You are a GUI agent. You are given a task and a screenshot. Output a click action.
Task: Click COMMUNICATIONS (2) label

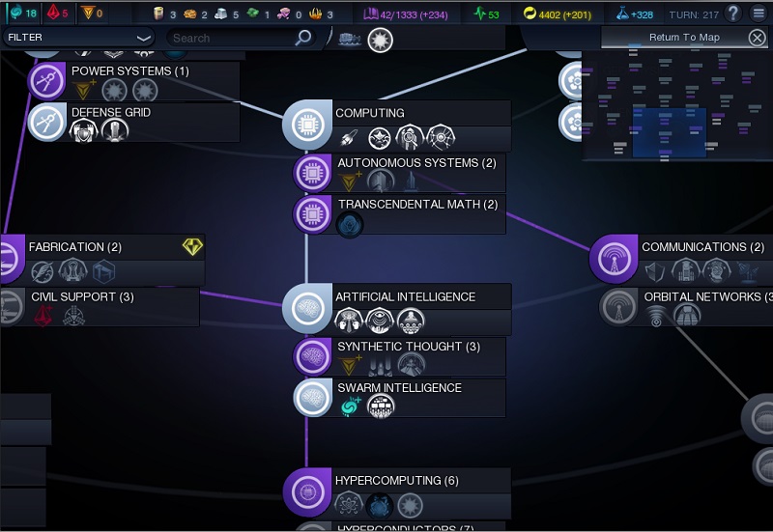tap(703, 247)
